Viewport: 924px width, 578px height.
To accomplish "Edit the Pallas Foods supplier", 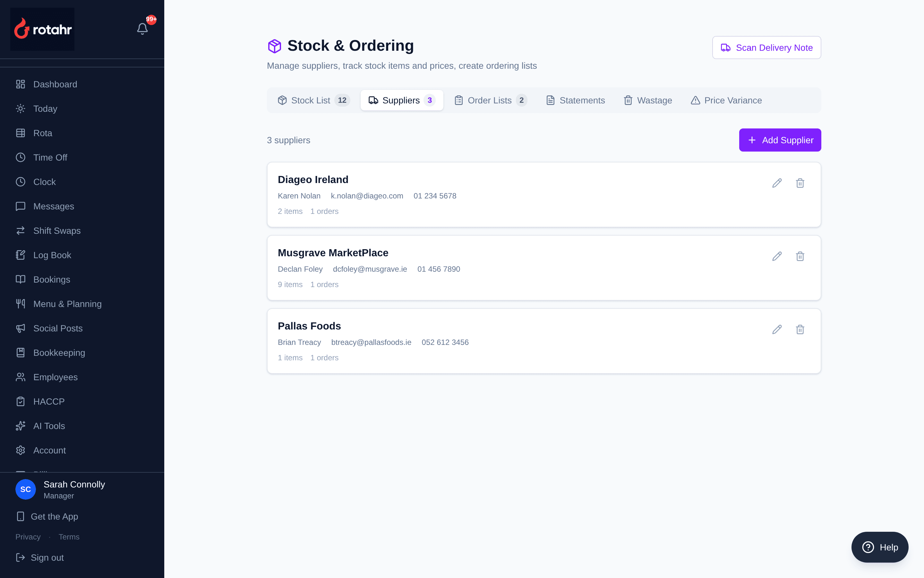I will (777, 329).
